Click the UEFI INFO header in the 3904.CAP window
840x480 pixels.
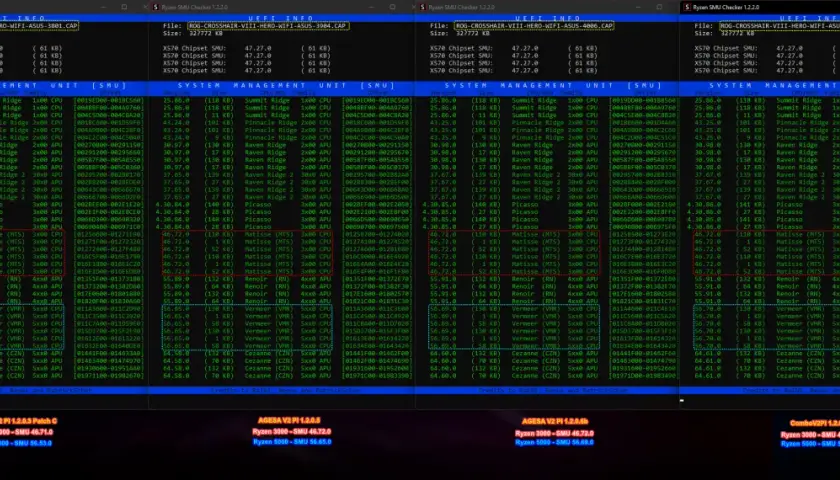(x=281, y=18)
